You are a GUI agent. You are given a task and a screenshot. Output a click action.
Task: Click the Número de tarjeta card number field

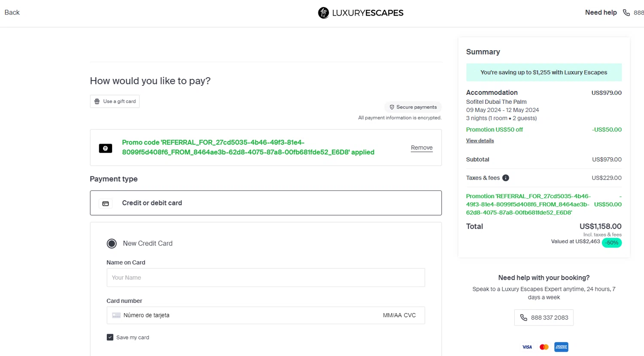[x=240, y=315]
